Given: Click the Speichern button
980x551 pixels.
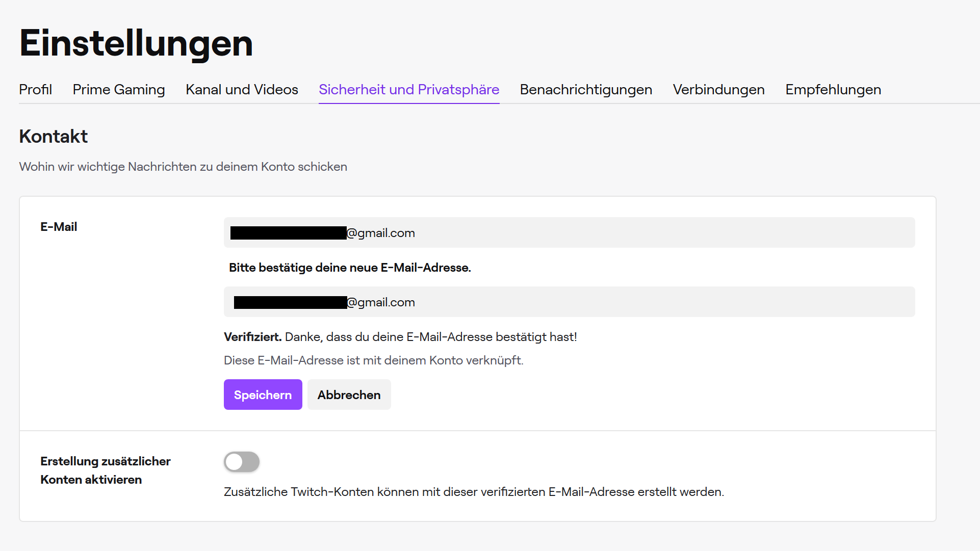Looking at the screenshot, I should point(263,395).
